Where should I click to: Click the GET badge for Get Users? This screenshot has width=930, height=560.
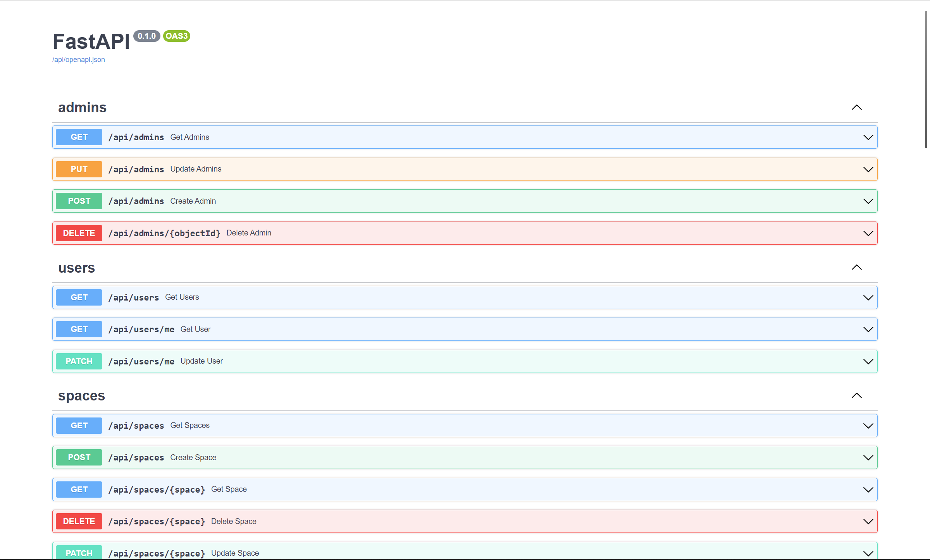(x=79, y=297)
